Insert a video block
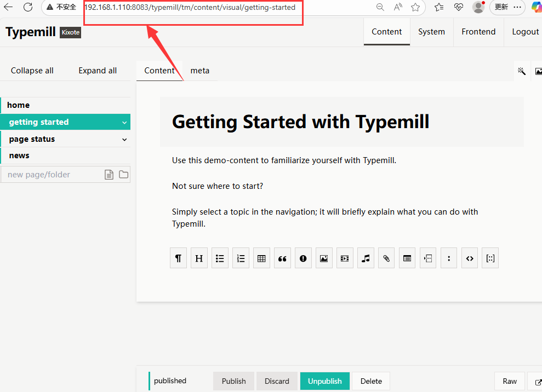The image size is (542, 392). pos(345,258)
